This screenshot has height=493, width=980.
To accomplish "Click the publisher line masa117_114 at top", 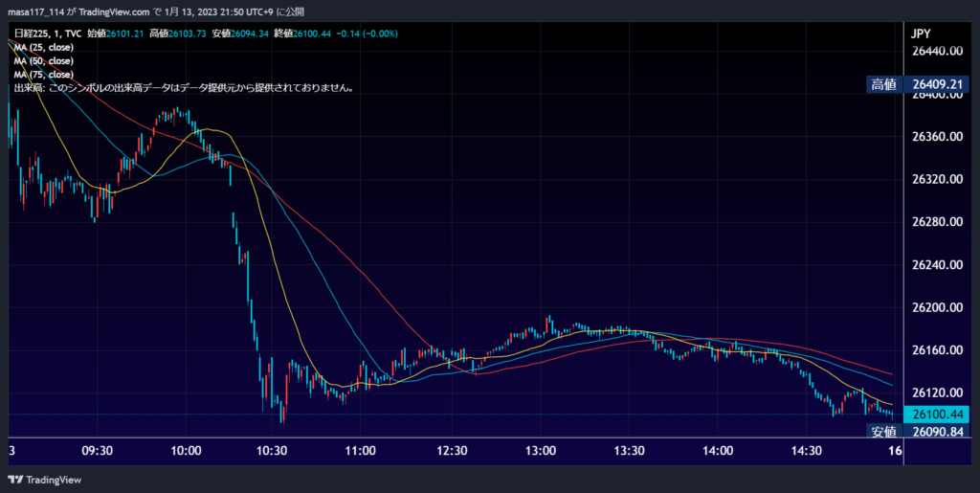I will point(156,11).
